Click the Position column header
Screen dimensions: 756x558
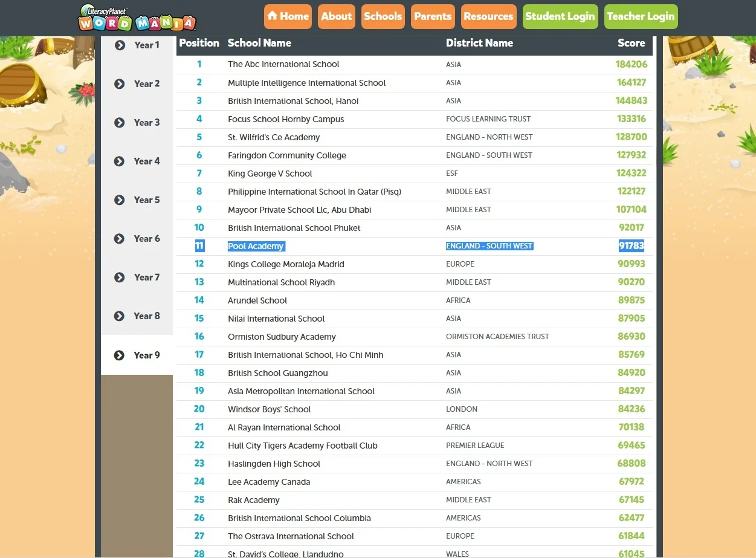click(199, 43)
